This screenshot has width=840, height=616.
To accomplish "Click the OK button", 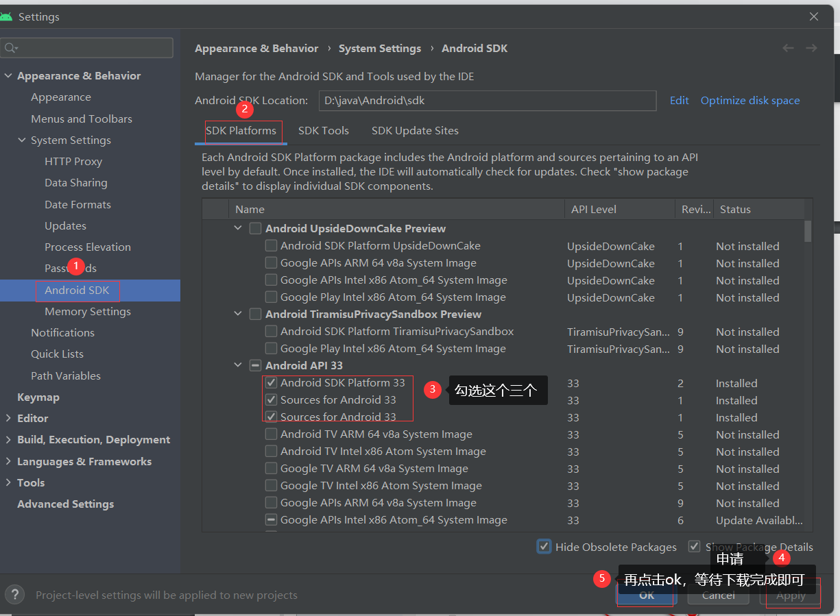I will pyautogui.click(x=647, y=595).
